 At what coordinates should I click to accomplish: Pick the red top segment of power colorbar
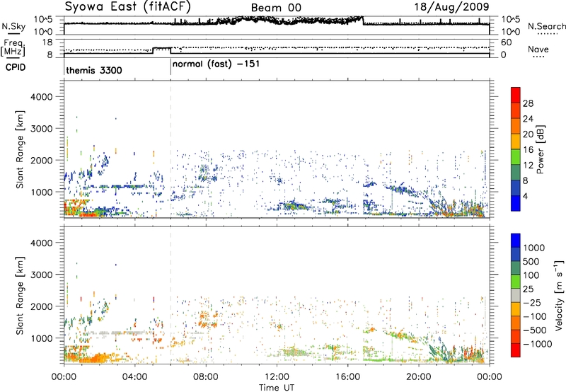click(516, 95)
